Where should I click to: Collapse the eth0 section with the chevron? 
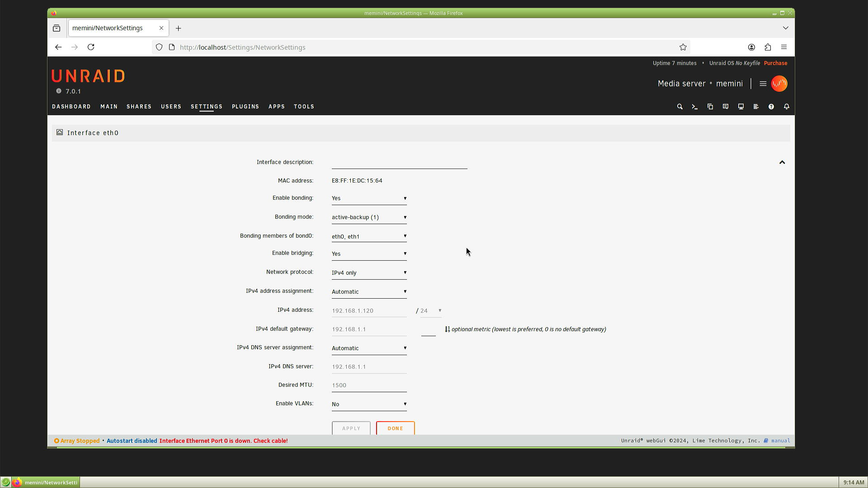pyautogui.click(x=782, y=162)
